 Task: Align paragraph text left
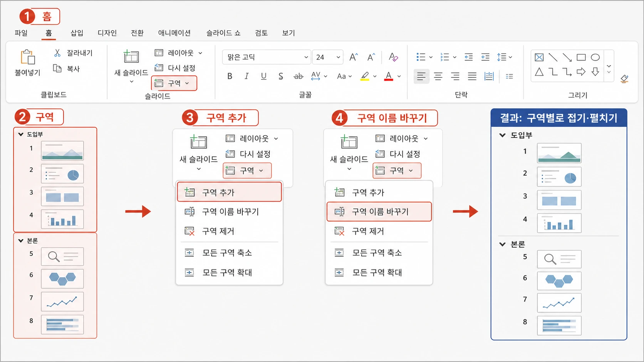pyautogui.click(x=421, y=76)
